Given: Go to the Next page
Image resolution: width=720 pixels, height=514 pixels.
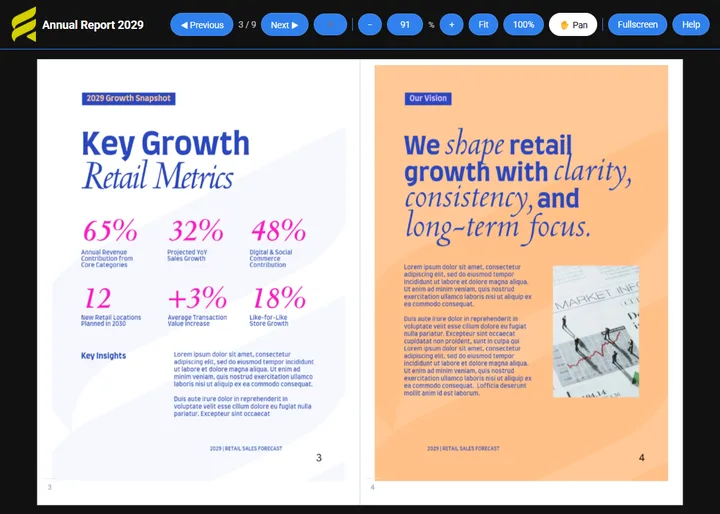Looking at the screenshot, I should coord(284,25).
